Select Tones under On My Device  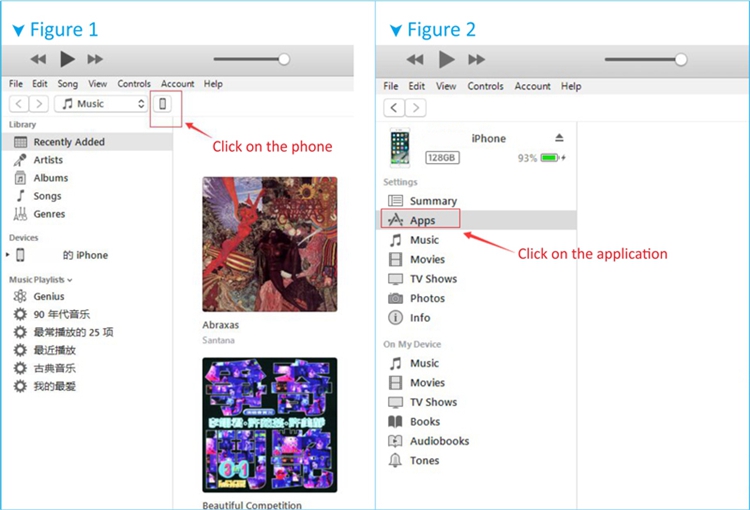pos(424,461)
